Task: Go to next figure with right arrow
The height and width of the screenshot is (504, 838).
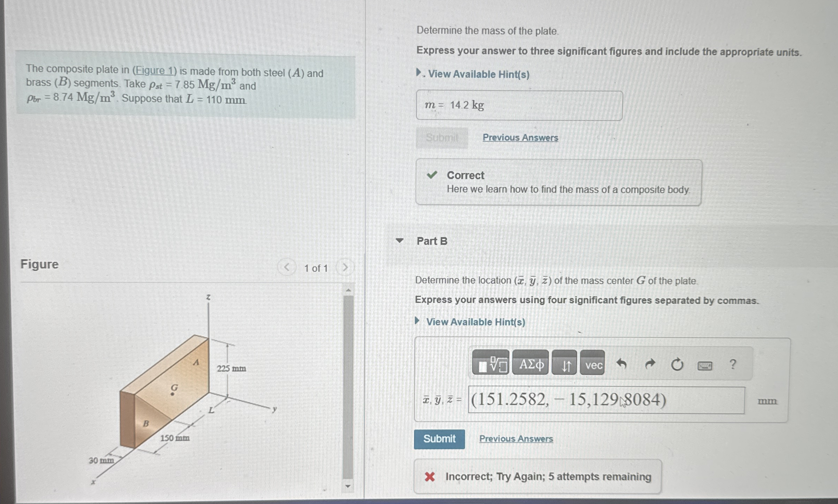Action: click(345, 267)
